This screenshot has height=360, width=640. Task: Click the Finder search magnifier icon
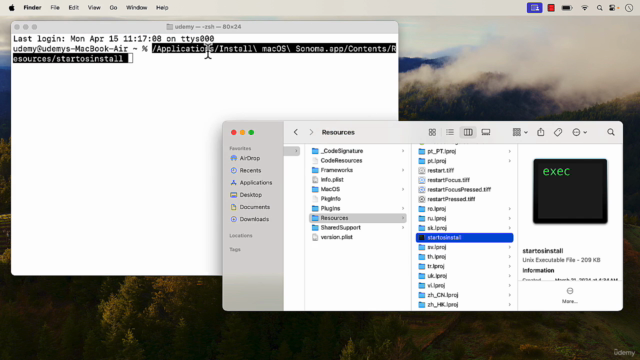click(611, 132)
